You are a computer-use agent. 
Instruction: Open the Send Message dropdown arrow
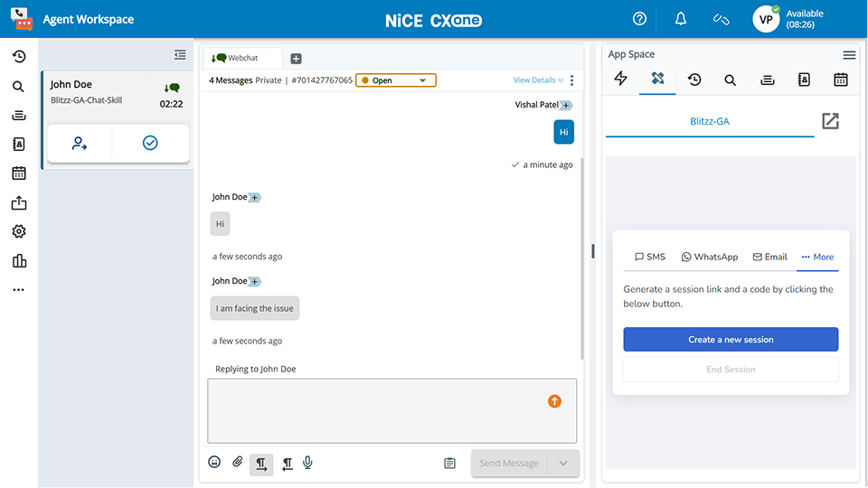563,463
